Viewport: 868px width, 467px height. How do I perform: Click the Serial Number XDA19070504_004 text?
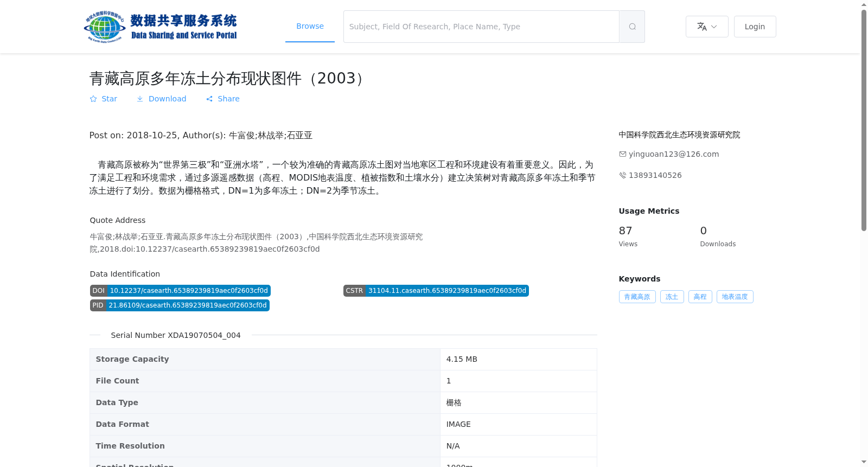tap(176, 335)
